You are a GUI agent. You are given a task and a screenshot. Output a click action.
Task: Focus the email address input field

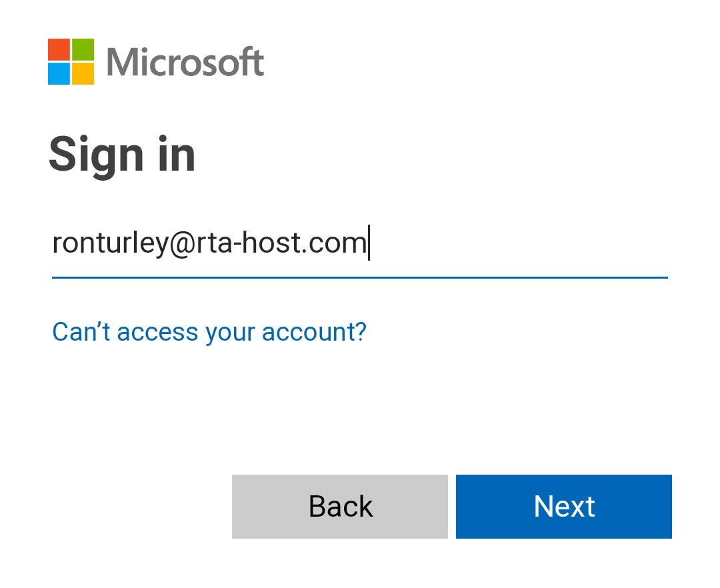(x=360, y=243)
